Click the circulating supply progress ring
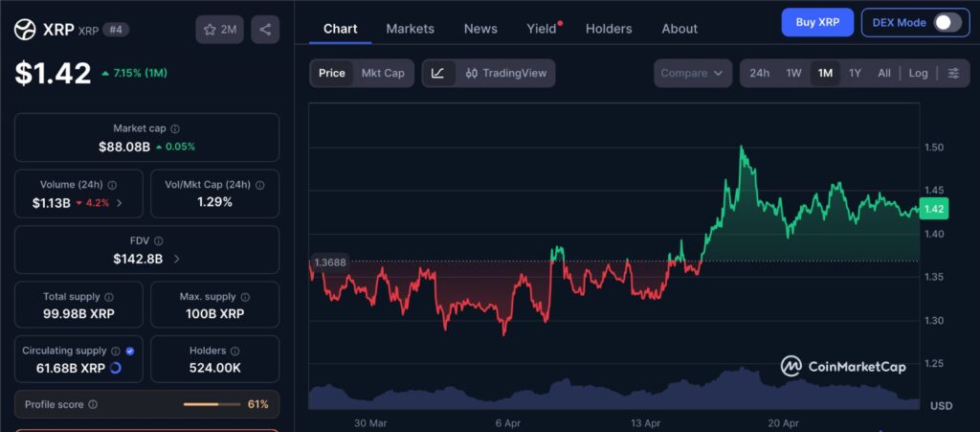This screenshot has height=432, width=980. tap(115, 368)
